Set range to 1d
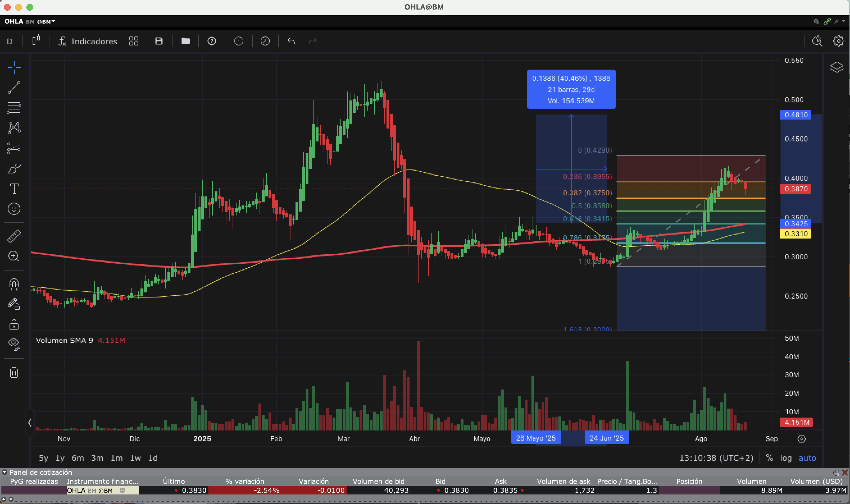 [153, 458]
